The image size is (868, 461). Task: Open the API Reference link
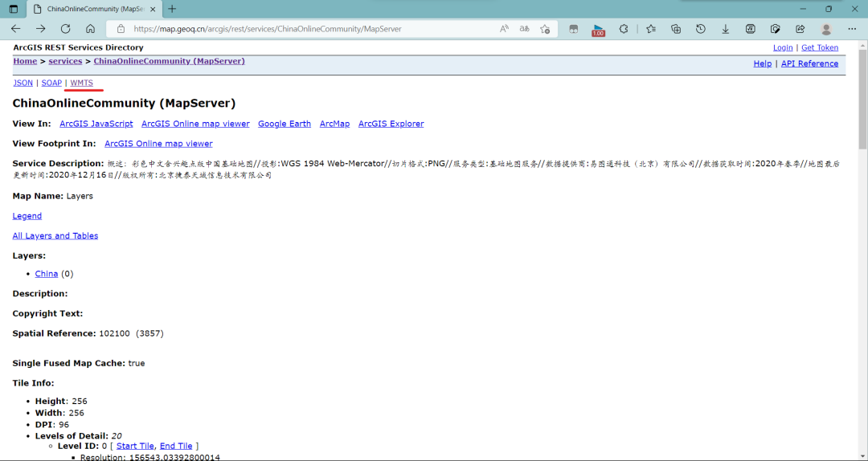pyautogui.click(x=809, y=63)
